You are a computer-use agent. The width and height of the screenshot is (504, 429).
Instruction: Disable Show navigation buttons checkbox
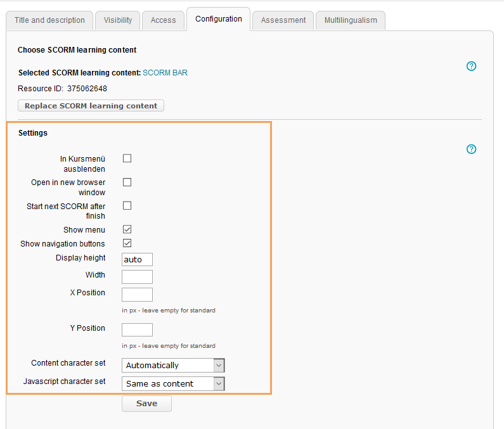point(127,243)
